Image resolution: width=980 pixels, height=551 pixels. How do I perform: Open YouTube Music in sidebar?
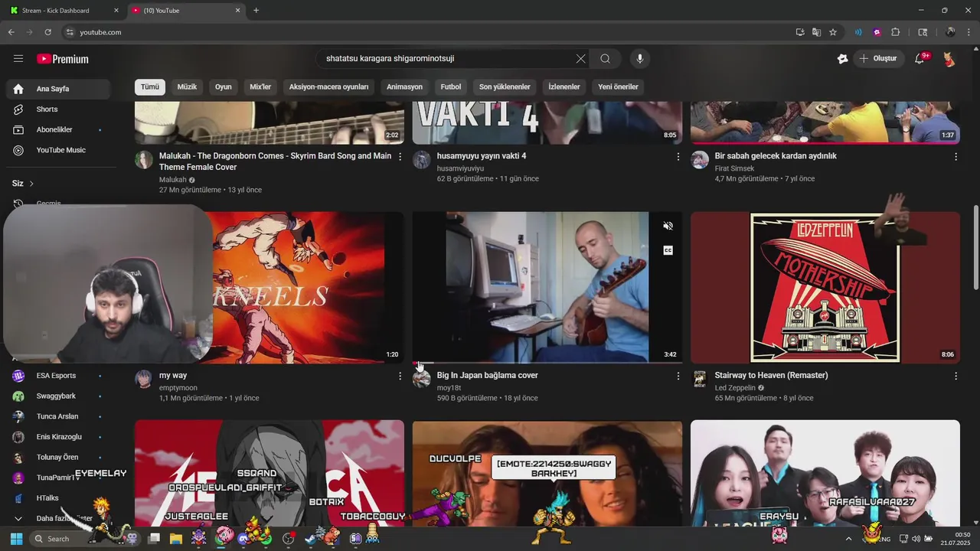click(x=57, y=150)
